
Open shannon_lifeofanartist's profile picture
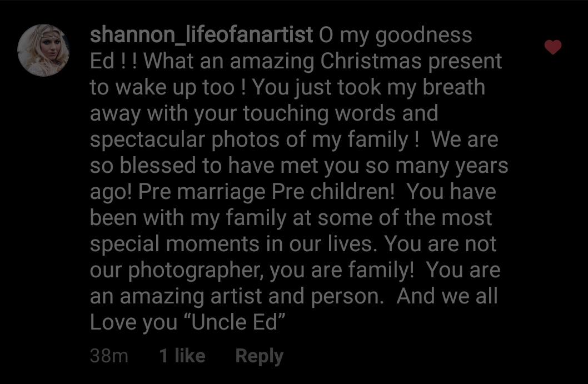point(43,50)
